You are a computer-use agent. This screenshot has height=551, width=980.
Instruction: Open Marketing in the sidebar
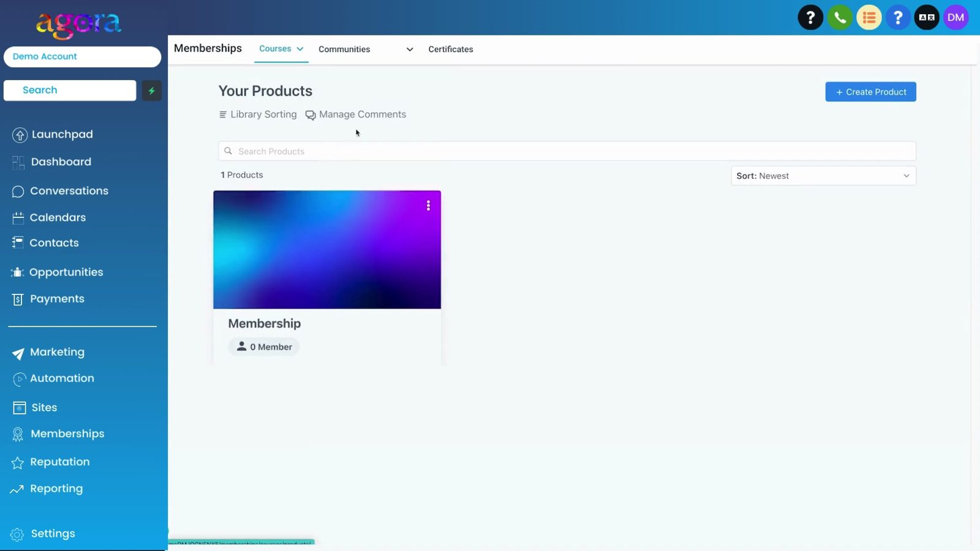pos(48,352)
